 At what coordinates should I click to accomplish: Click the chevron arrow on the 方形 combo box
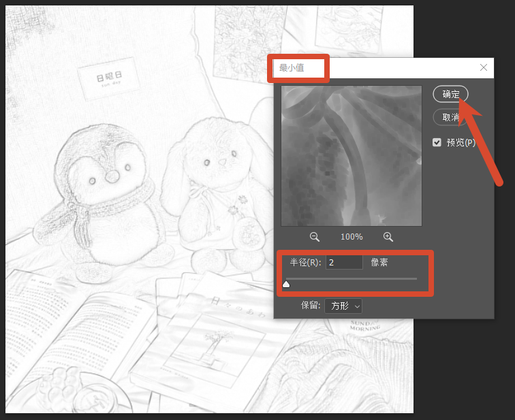[x=357, y=306]
